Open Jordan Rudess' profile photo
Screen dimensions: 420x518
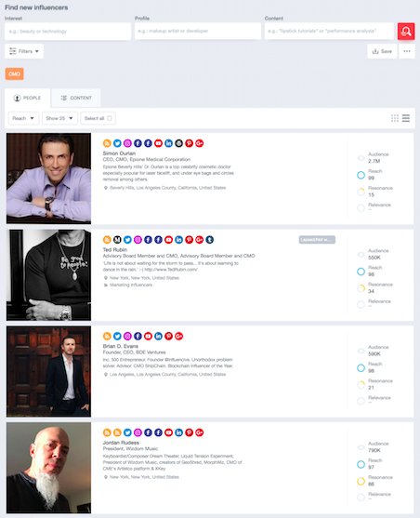coord(48,468)
